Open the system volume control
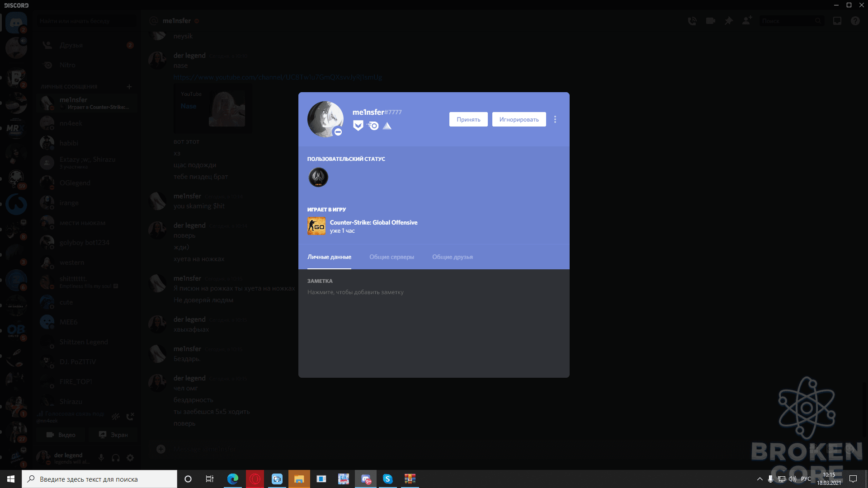Image resolution: width=868 pixels, height=488 pixels. click(x=793, y=479)
